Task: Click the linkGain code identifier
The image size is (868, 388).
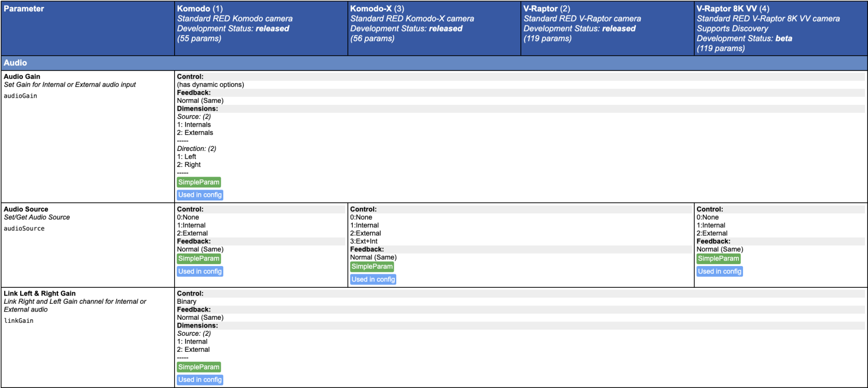Action: (19, 321)
